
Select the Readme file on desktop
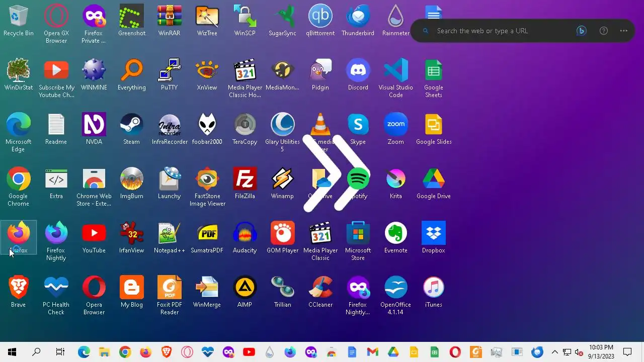click(56, 130)
